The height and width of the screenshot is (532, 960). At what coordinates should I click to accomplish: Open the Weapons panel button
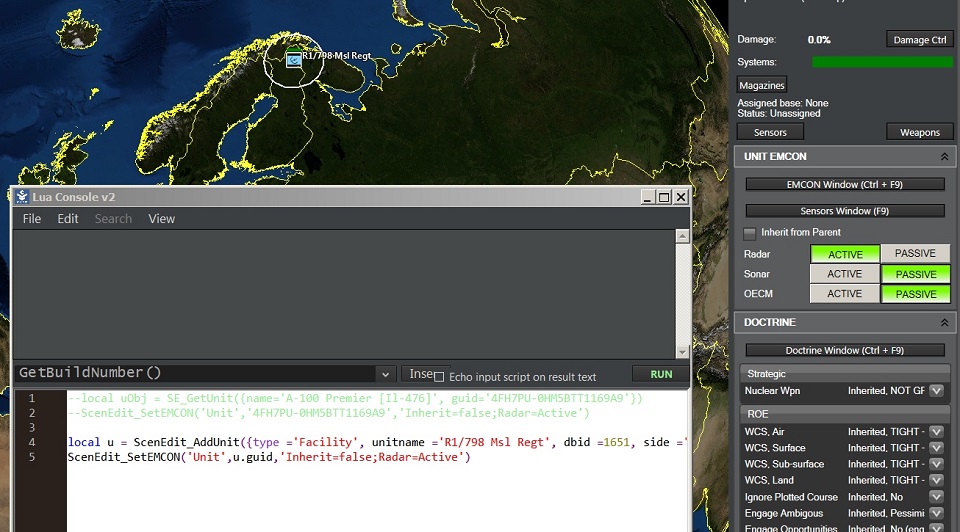[920, 132]
